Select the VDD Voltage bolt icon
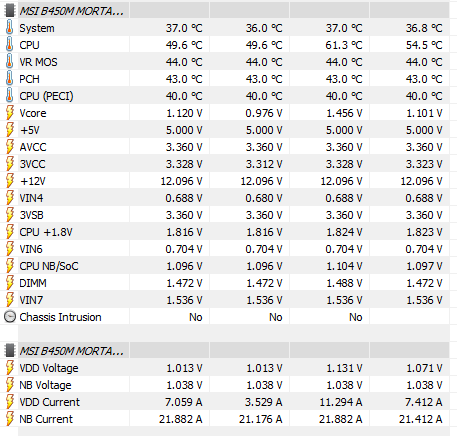Screen dimensions: 457x436 (x=10, y=368)
